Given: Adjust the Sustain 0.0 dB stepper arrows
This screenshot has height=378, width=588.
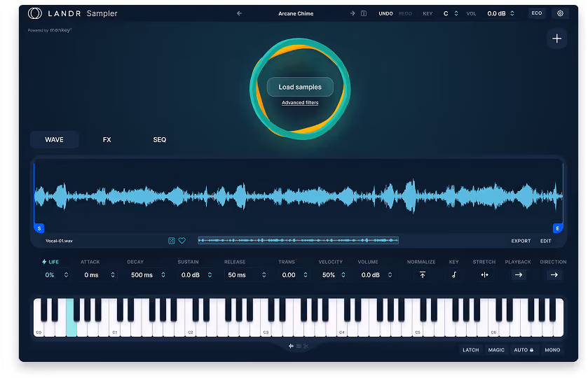Looking at the screenshot, I should click(210, 275).
